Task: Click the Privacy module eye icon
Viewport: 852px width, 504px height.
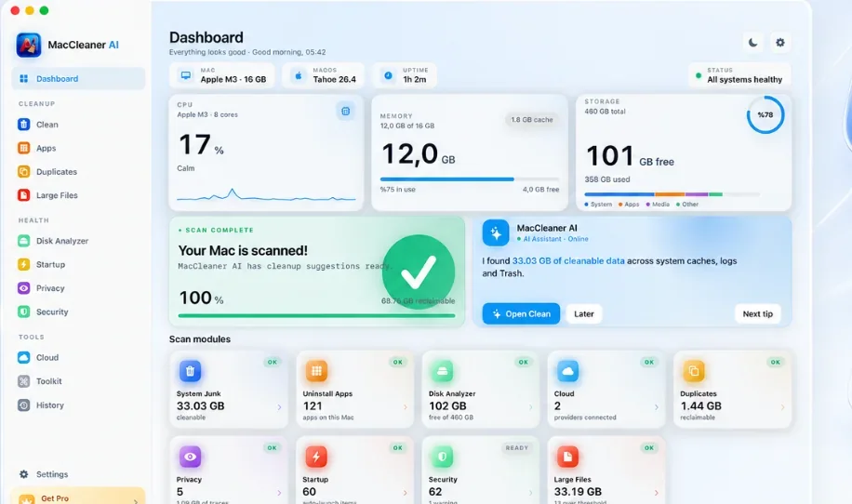Action: coord(190,457)
